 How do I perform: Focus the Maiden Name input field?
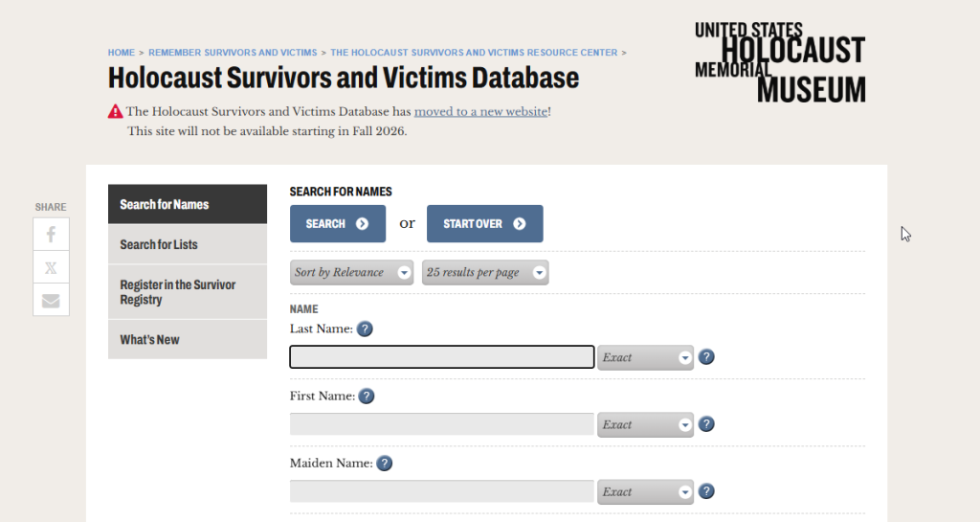442,491
